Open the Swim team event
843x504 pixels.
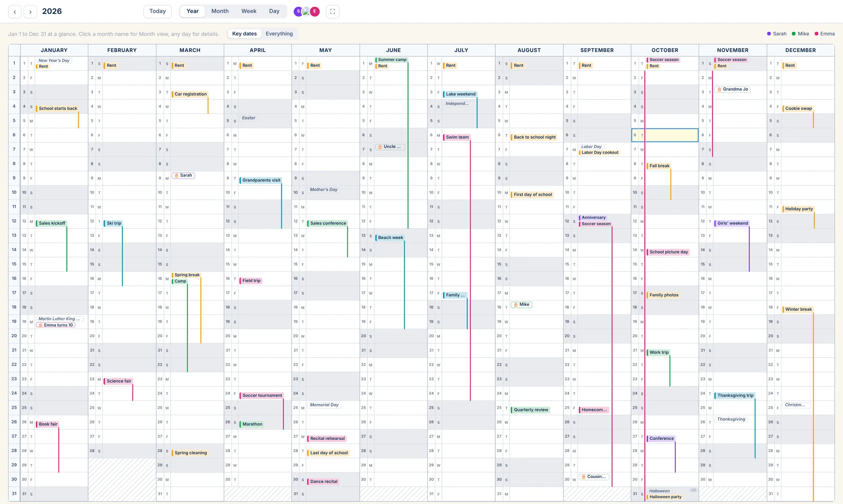click(x=457, y=137)
